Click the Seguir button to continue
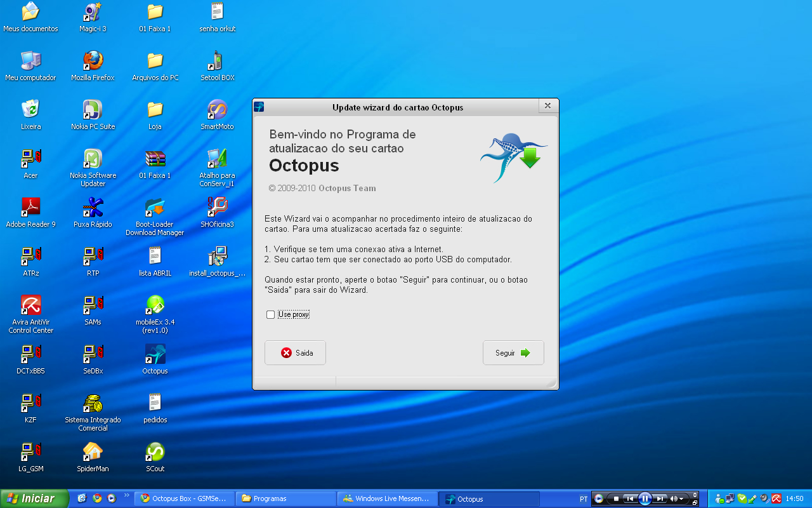The height and width of the screenshot is (508, 812). [513, 353]
